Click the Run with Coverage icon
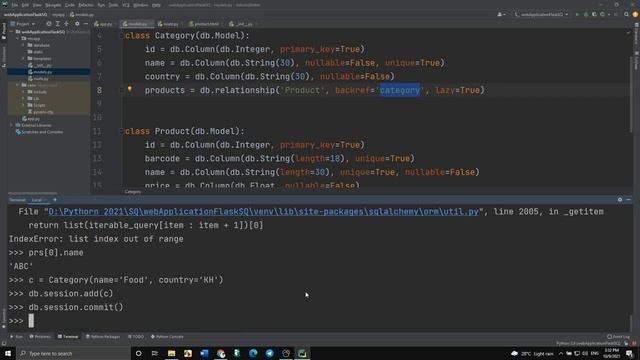The height and width of the screenshot is (360, 640). pyautogui.click(x=594, y=14)
